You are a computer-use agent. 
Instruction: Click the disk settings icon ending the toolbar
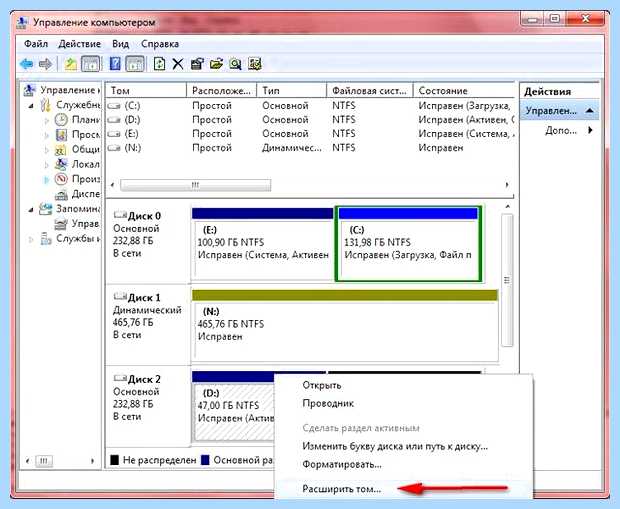255,64
